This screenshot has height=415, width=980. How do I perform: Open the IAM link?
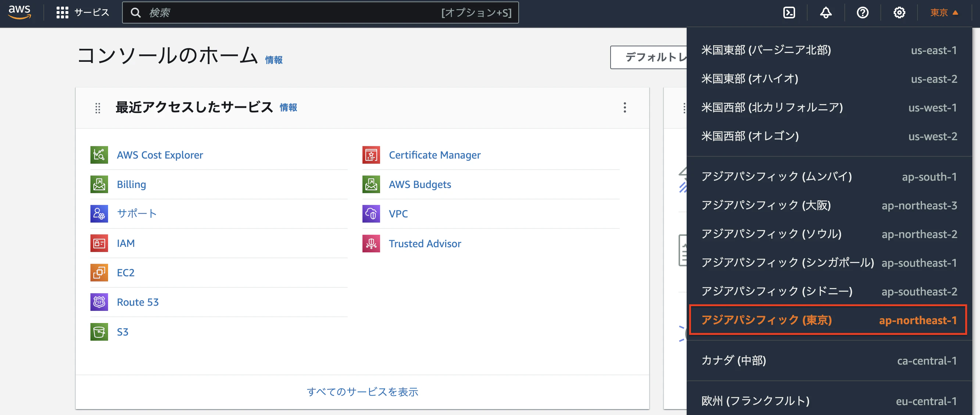(126, 243)
